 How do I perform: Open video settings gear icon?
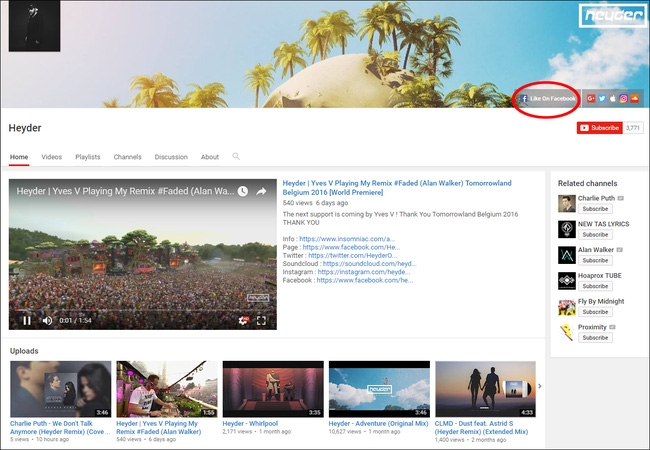(x=243, y=320)
